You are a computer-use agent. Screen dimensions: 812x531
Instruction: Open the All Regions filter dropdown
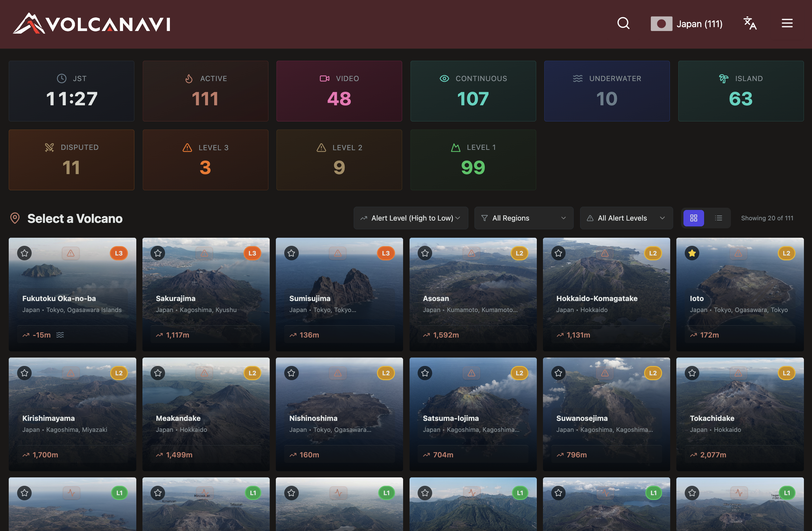point(524,218)
